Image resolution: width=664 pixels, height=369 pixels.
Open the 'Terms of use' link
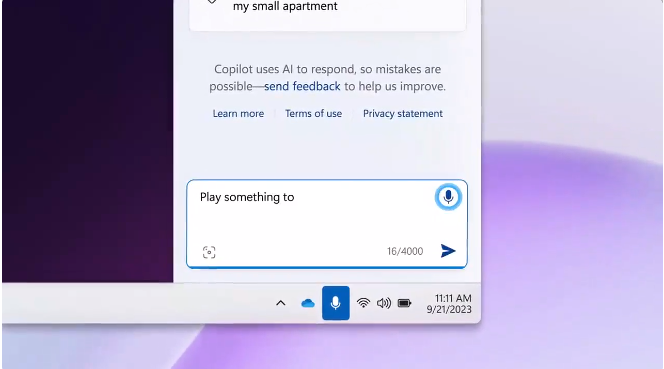[x=313, y=114]
